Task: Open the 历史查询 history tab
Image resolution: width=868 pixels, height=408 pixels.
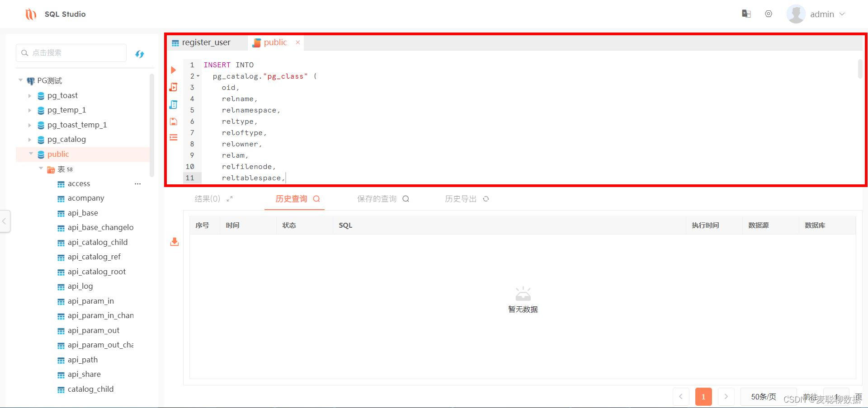Action: [291, 199]
